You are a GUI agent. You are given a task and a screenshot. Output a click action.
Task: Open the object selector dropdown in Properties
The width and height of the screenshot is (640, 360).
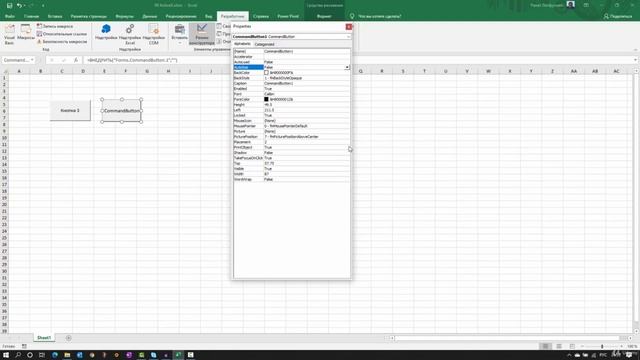pyautogui.click(x=348, y=37)
